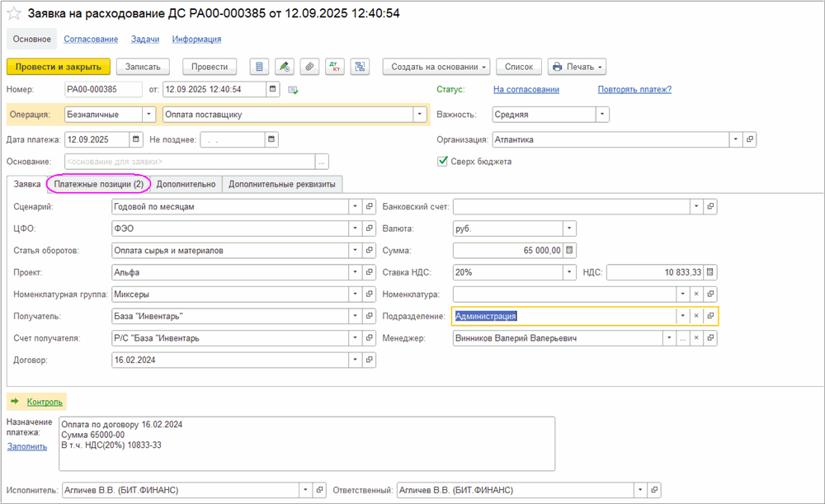Image resolution: width=825 pixels, height=504 pixels.
Task: Open the document structure icon
Action: point(359,67)
